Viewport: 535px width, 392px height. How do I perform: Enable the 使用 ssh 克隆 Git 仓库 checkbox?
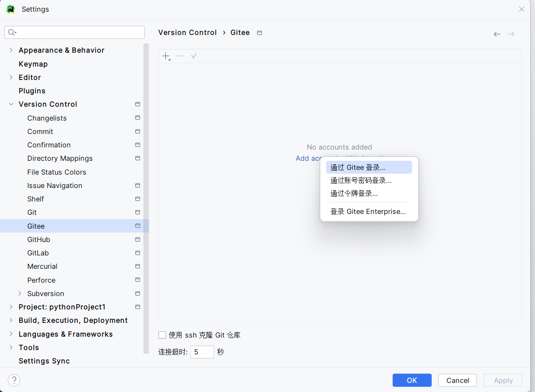(x=162, y=335)
